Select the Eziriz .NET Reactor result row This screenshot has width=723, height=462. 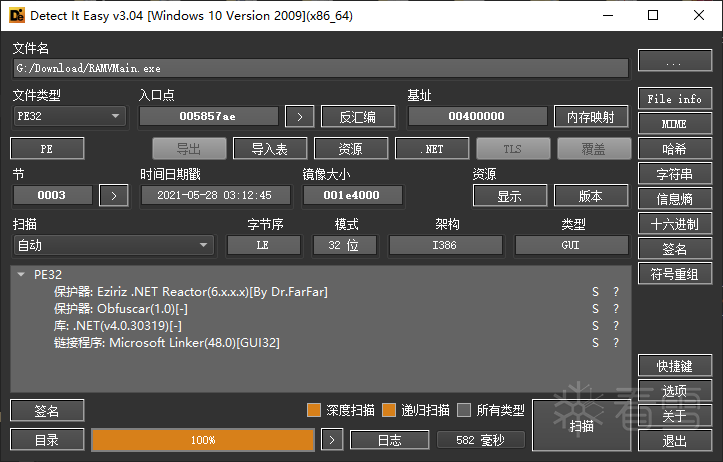(320, 292)
